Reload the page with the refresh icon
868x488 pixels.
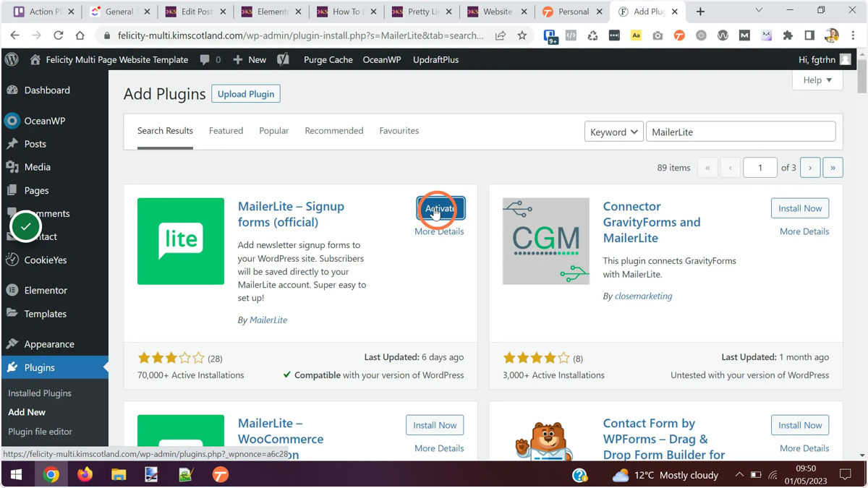tap(59, 35)
